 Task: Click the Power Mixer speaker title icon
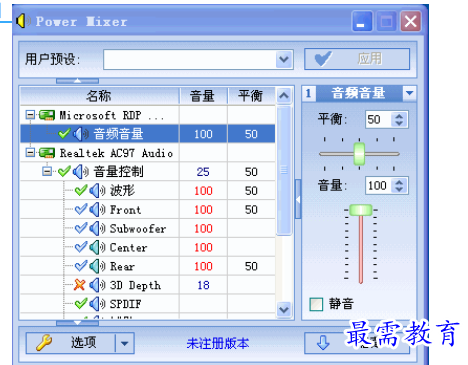23,21
